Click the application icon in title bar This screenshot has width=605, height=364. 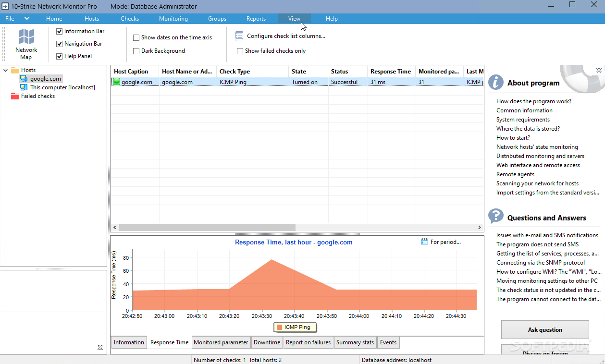pos(5,6)
